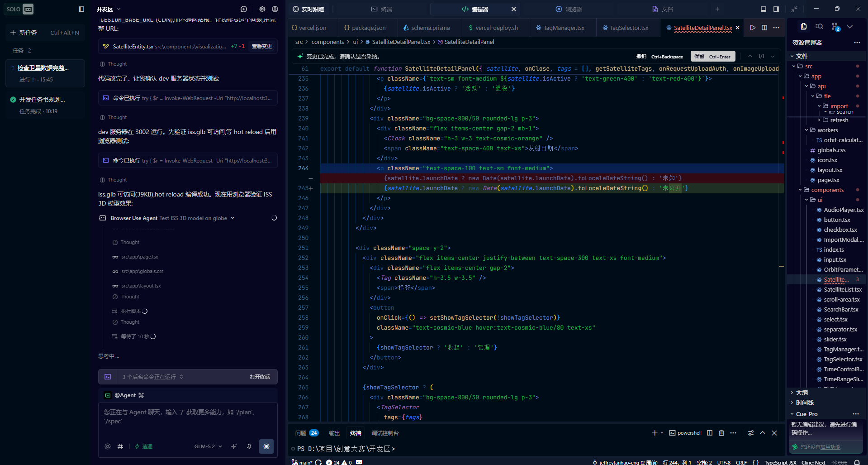Open the source control icon with badge
The height and width of the screenshot is (465, 868).
pos(835,27)
